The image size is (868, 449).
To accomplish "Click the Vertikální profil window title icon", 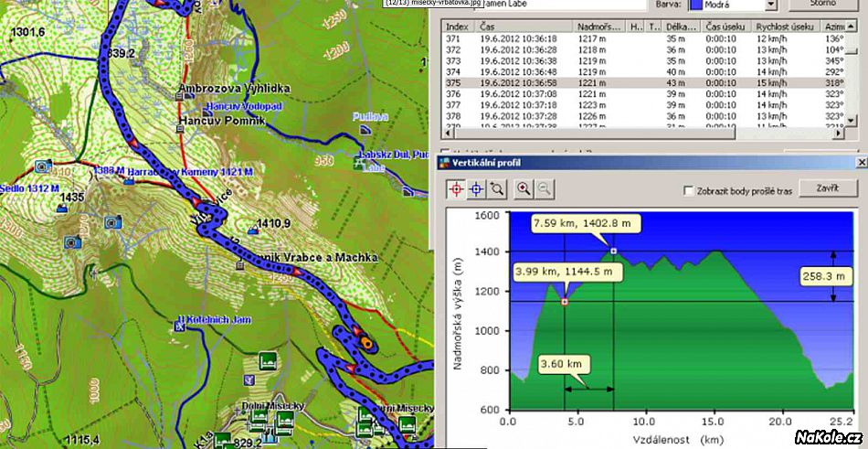I will pyautogui.click(x=444, y=163).
